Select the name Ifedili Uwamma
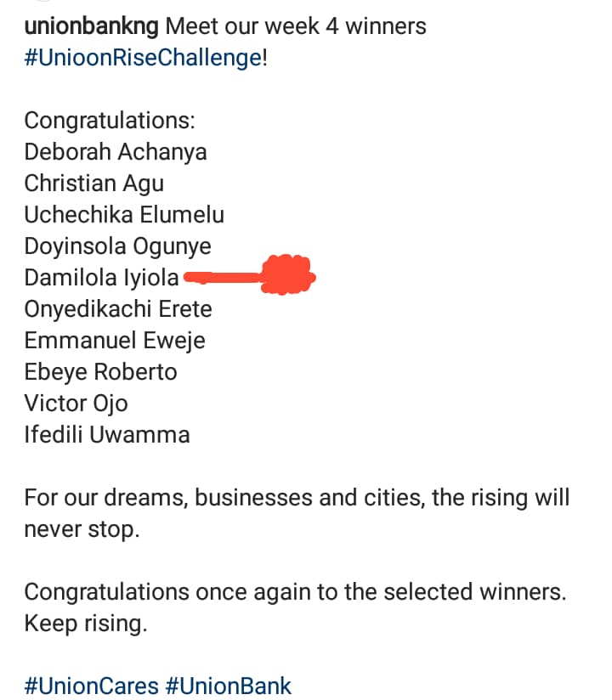Viewport: 612px width, 700px height. [107, 435]
